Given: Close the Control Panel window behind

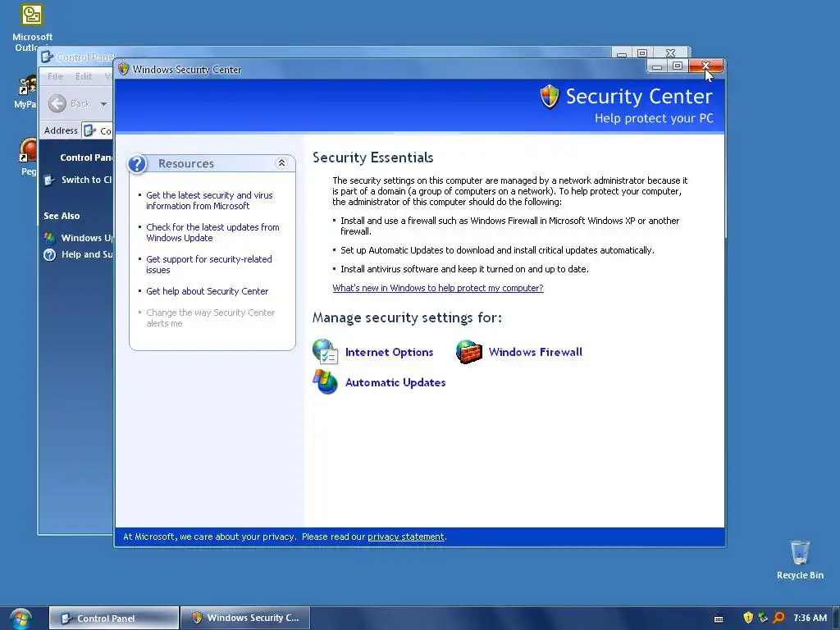Looking at the screenshot, I should [670, 53].
